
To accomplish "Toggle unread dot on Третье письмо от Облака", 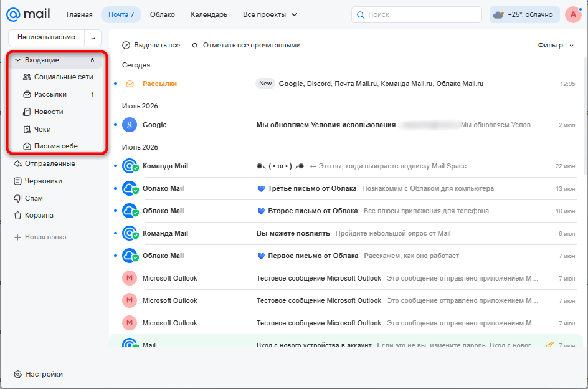I will pyautogui.click(x=115, y=188).
